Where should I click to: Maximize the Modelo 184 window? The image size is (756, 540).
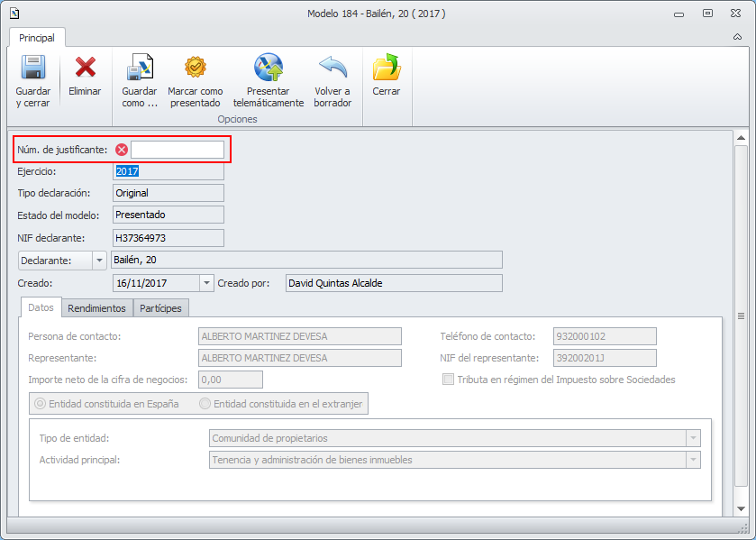pos(707,14)
